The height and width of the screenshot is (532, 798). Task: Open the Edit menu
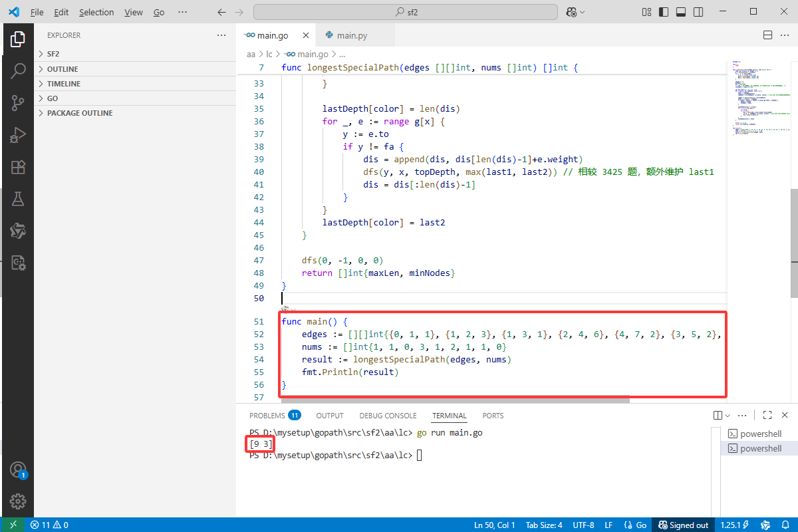click(61, 12)
